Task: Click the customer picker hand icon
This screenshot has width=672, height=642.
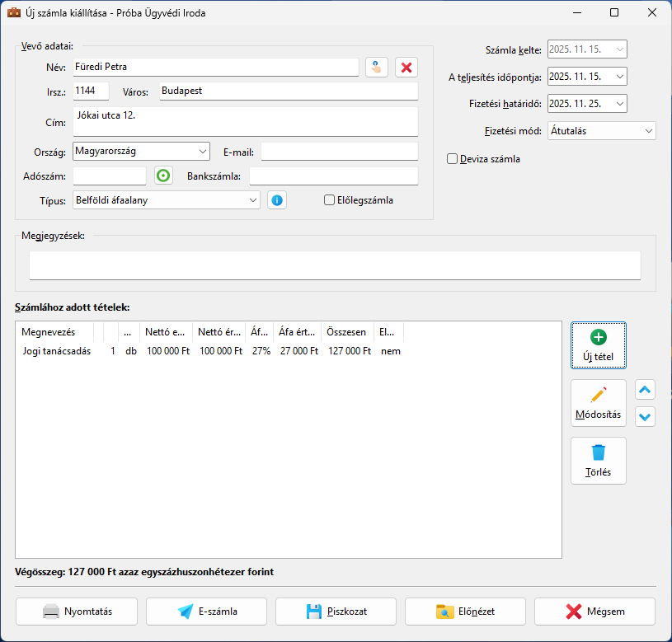Action: tap(376, 68)
